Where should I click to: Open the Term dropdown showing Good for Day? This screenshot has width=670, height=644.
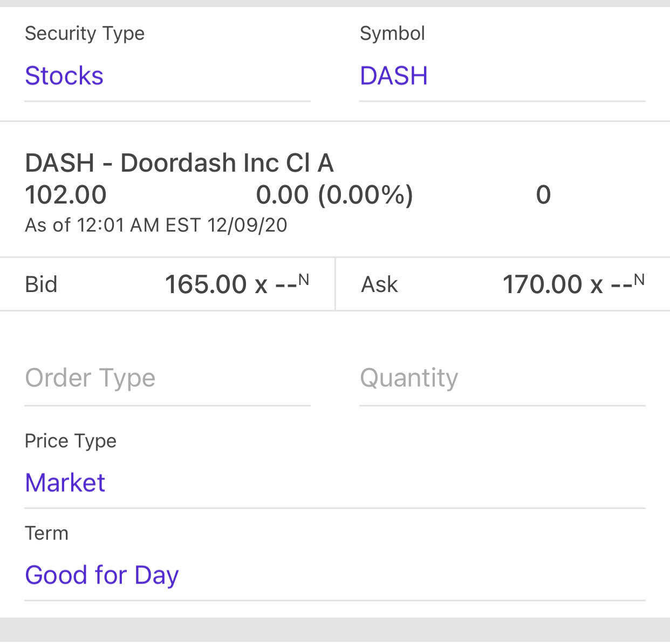(x=101, y=574)
